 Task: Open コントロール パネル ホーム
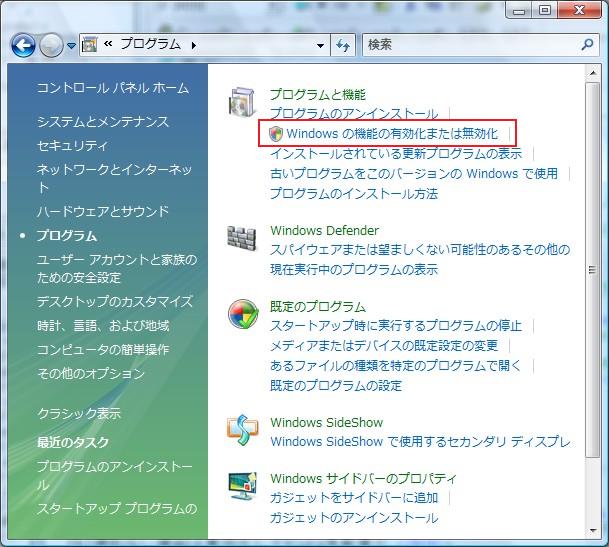pos(113,88)
